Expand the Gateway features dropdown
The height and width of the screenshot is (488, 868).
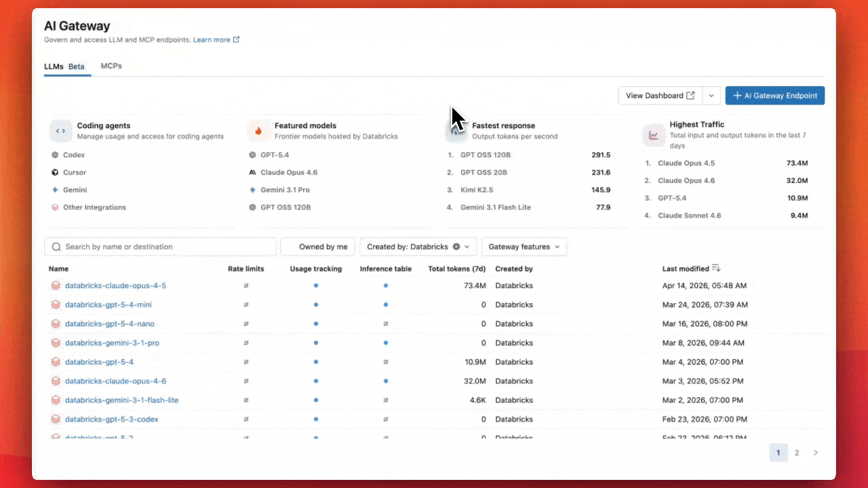coord(524,246)
